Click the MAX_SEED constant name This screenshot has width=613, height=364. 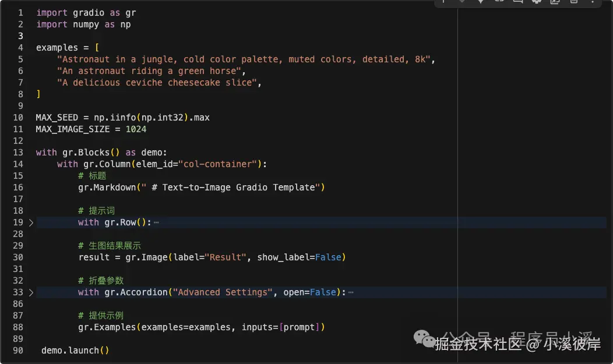[57, 118]
